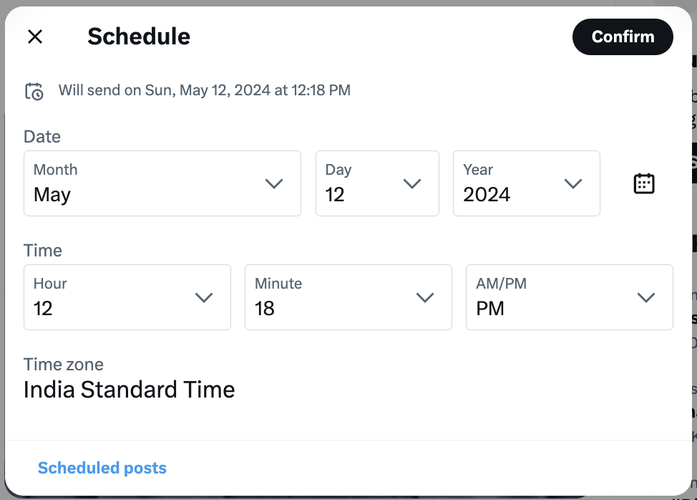Click the "Will send on Sun, May 12" text

click(x=204, y=91)
